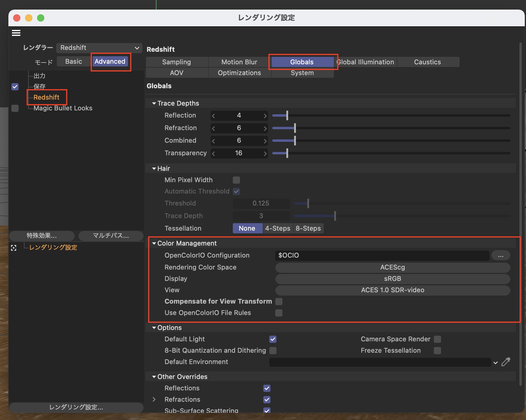Open the Redshift renderer dropdown
This screenshot has height=420, width=526.
99,48
